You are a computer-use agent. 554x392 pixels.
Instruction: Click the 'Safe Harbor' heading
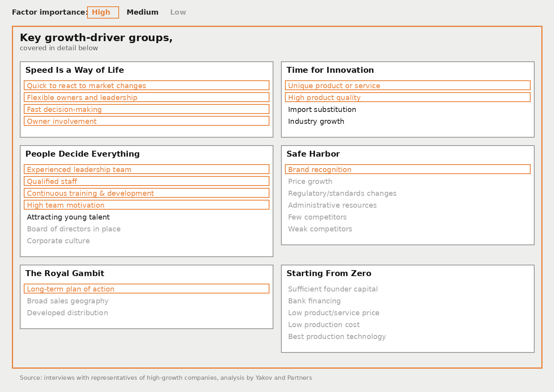pos(313,154)
